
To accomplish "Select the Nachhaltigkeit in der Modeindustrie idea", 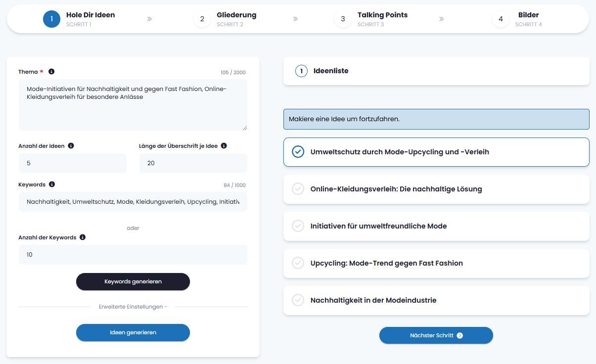I will [x=298, y=300].
